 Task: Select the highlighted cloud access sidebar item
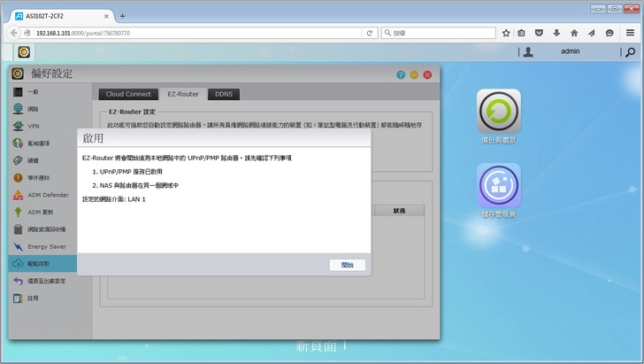click(x=42, y=264)
